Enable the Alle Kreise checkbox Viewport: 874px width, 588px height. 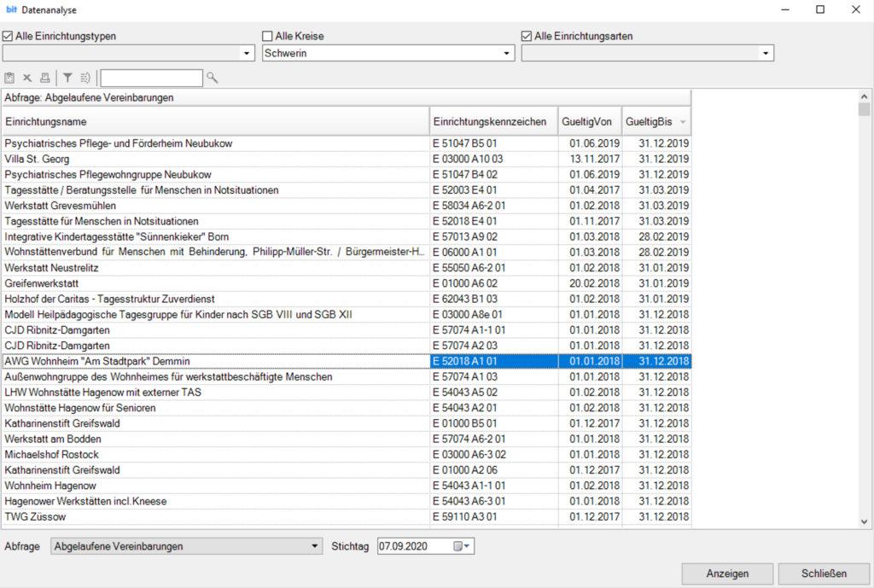coord(268,37)
